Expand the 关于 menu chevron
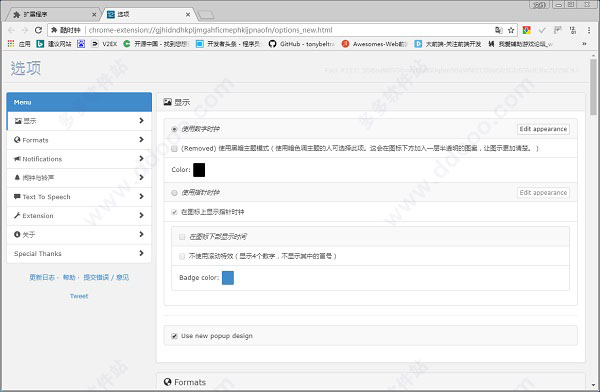This screenshot has height=392, width=600. [x=142, y=234]
